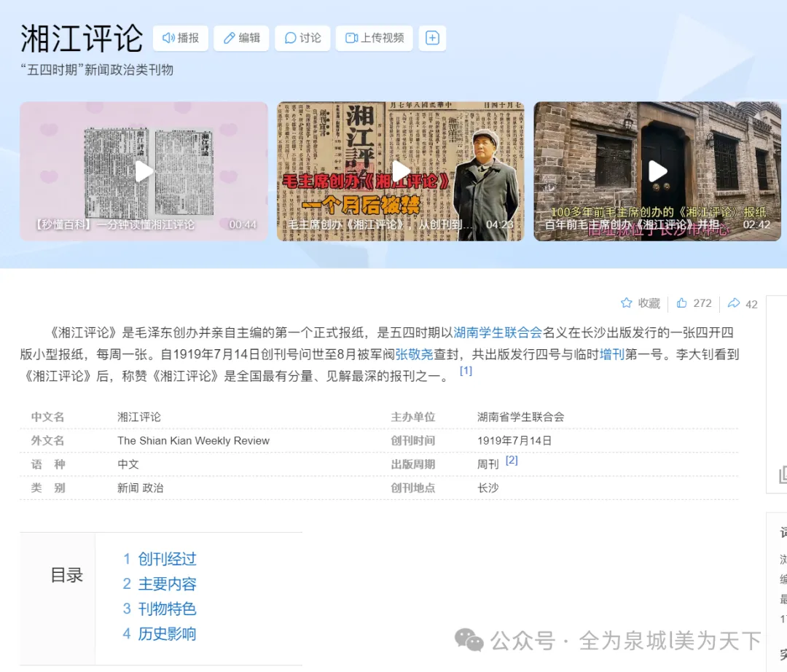Click reference [2] next to 周刊
787x672 pixels.
click(512, 458)
